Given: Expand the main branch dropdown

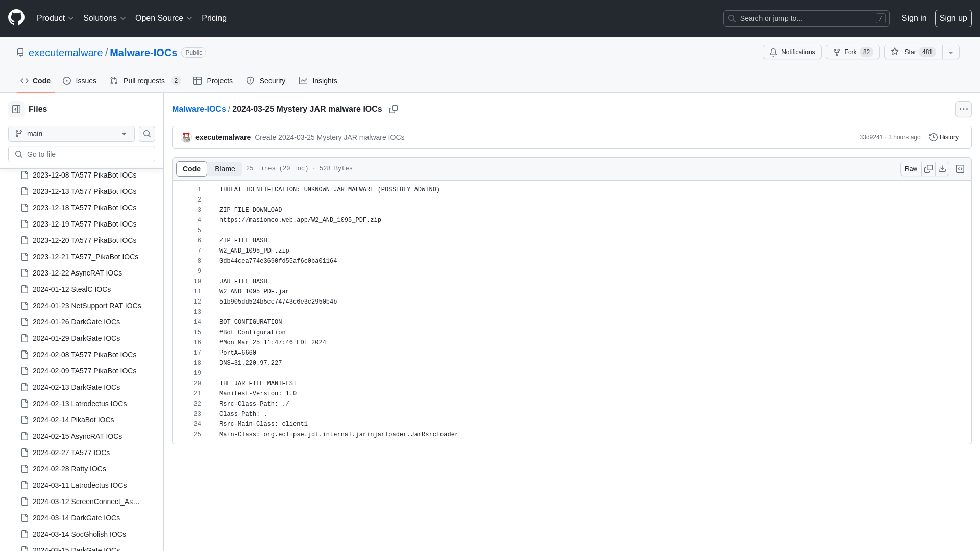Looking at the screenshot, I should [70, 133].
